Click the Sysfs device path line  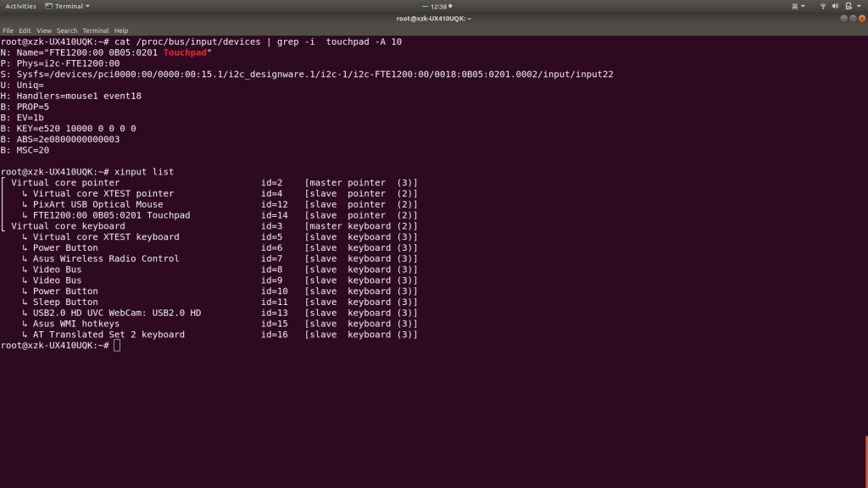307,75
